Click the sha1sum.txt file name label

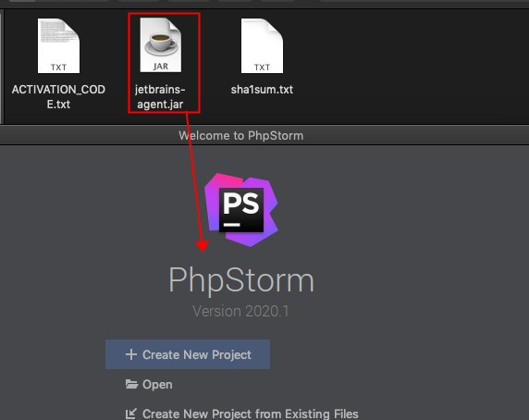[262, 90]
